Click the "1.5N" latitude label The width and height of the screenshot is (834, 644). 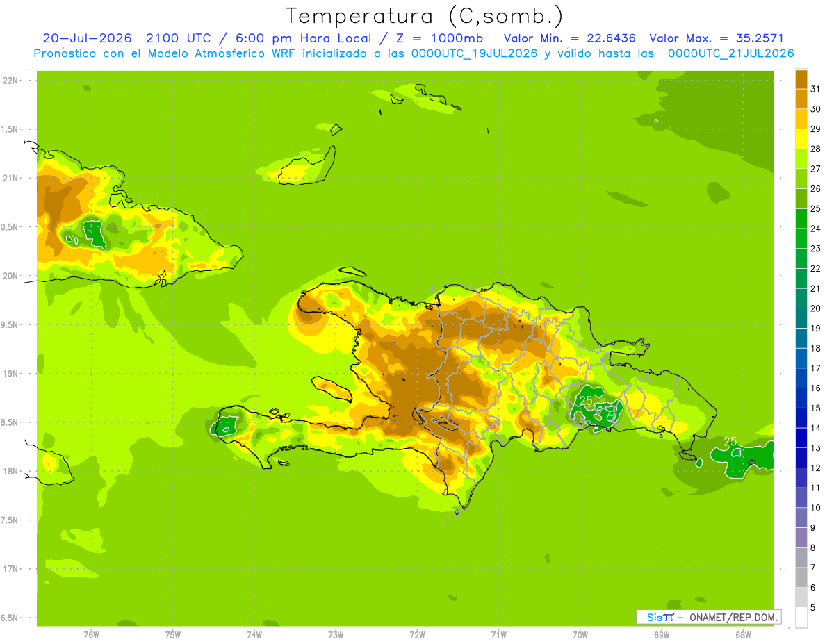[x=10, y=129]
